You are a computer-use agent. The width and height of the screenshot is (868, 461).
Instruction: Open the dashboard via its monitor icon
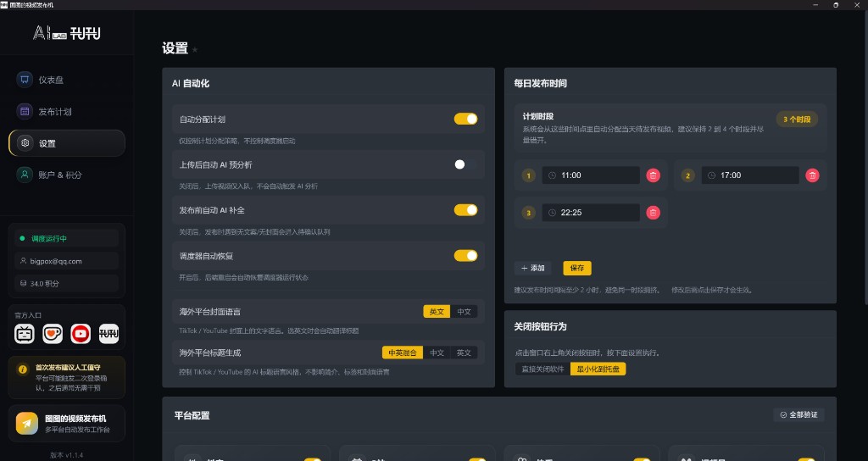[25, 80]
